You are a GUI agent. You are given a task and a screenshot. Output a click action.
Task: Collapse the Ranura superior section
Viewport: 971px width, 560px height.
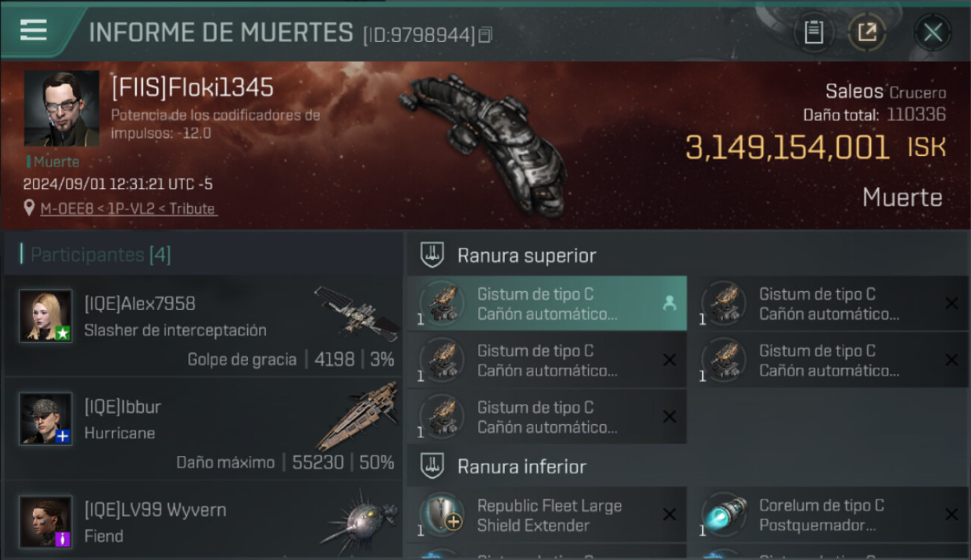(433, 255)
